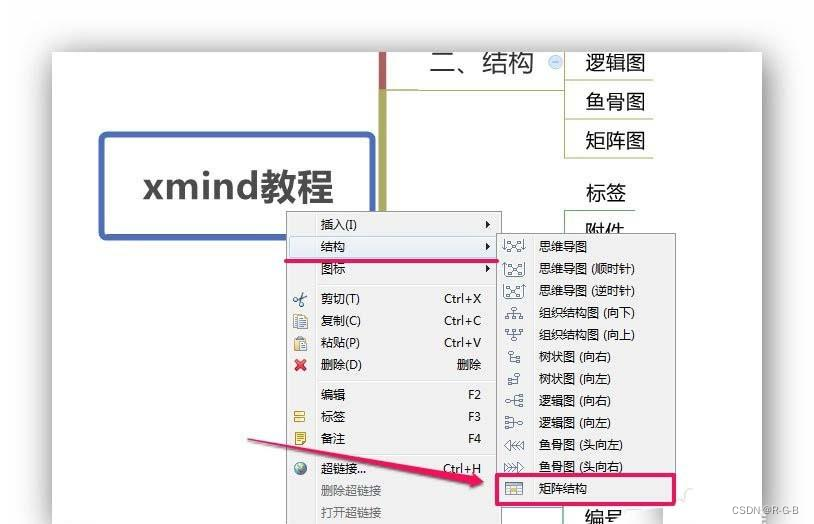
Task: Select the 标签 subtopic on canvas
Action: point(605,193)
